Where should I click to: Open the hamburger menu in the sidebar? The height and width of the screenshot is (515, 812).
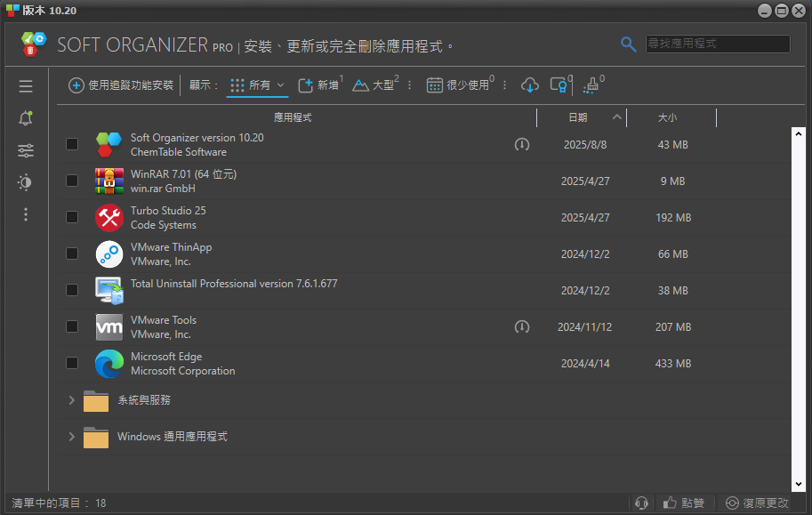26,86
